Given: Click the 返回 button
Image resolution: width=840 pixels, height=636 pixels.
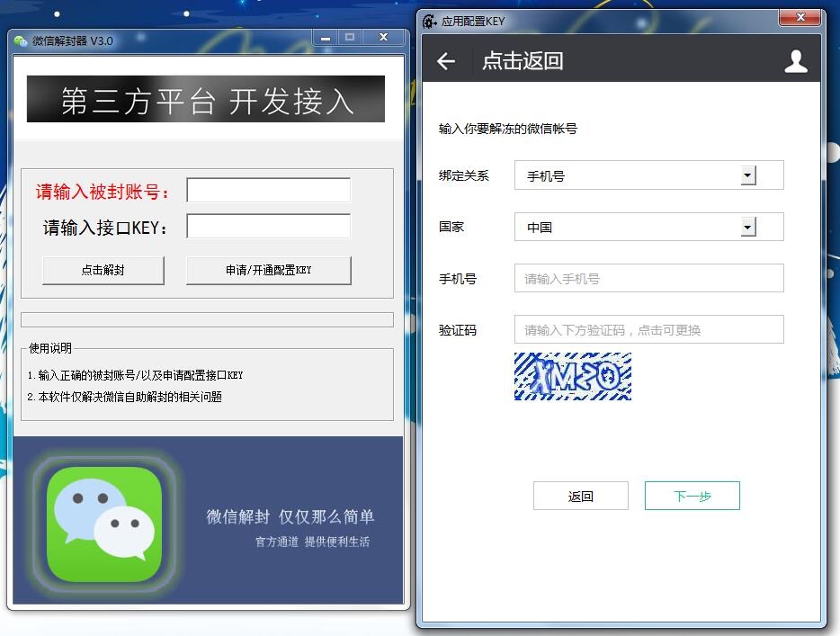Looking at the screenshot, I should (581, 496).
